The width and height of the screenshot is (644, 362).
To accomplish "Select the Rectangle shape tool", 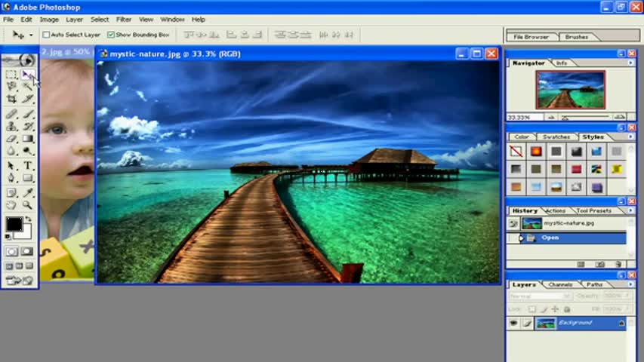I will (x=27, y=178).
